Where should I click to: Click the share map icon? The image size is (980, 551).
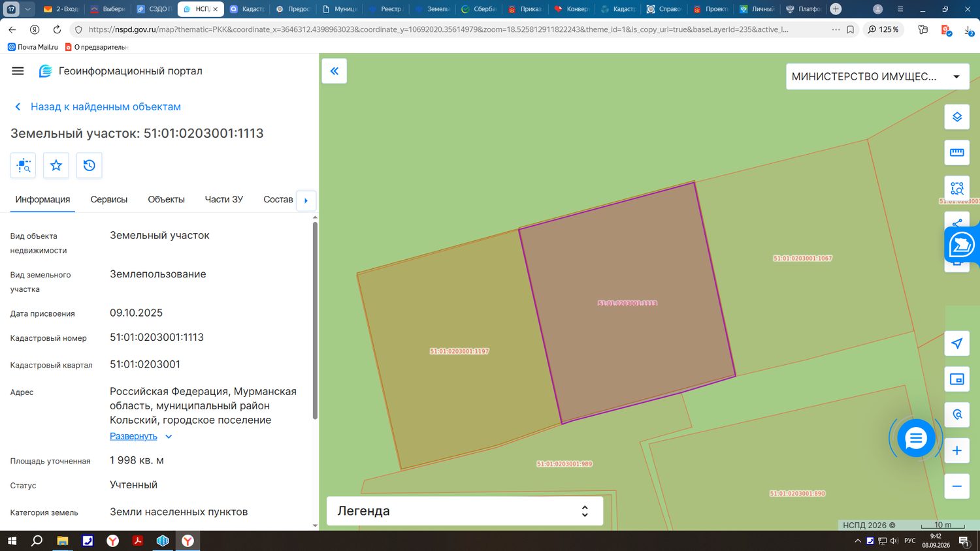pyautogui.click(x=957, y=223)
